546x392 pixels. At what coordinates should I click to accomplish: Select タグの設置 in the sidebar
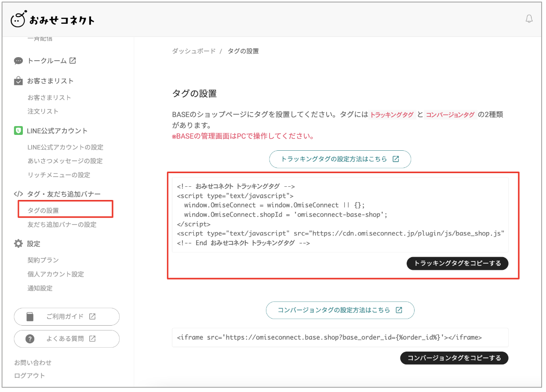pos(43,211)
